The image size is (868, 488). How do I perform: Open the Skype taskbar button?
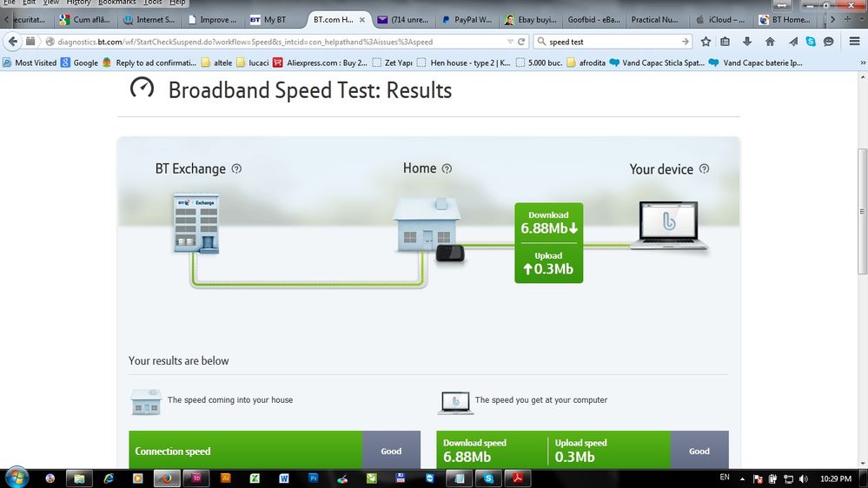click(488, 478)
